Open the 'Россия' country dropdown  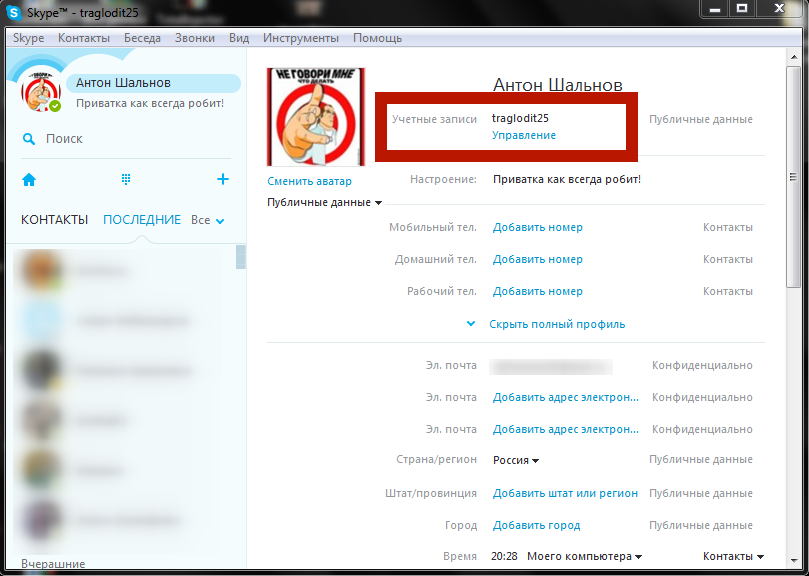pos(516,460)
